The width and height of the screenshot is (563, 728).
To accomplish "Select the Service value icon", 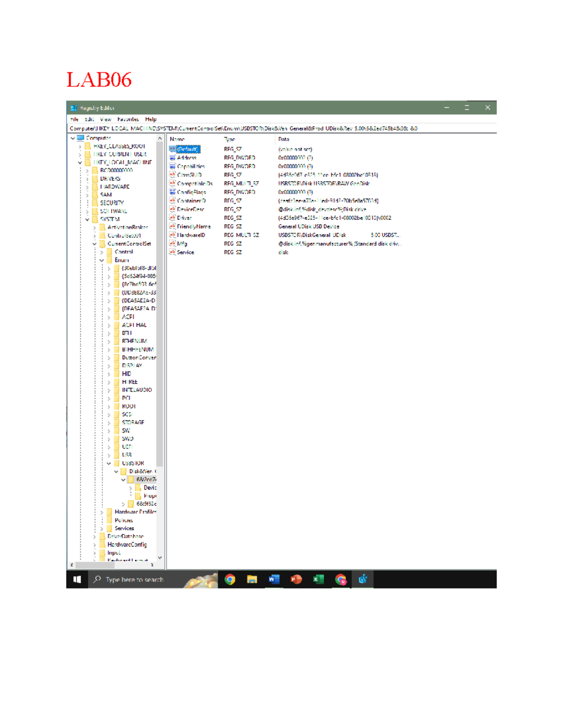I will click(173, 252).
